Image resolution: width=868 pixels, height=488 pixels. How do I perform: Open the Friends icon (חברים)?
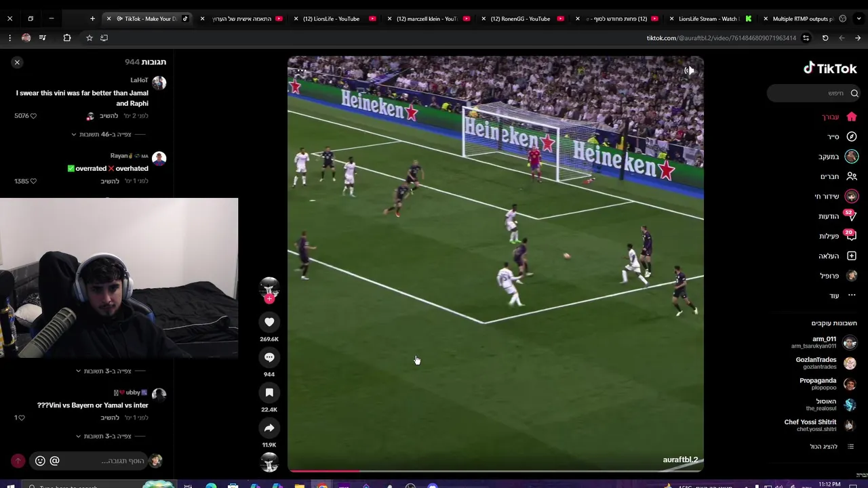pos(852,176)
